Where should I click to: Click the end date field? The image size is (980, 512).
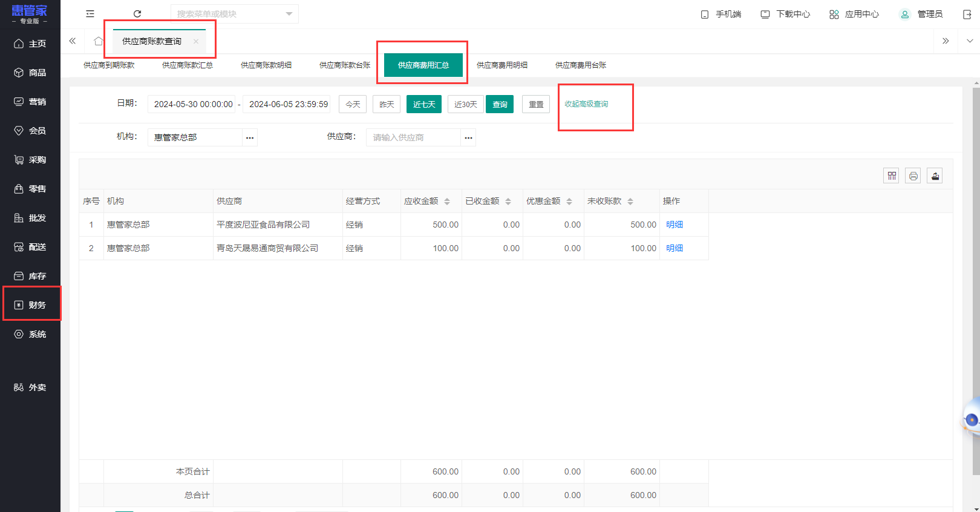[x=287, y=104]
